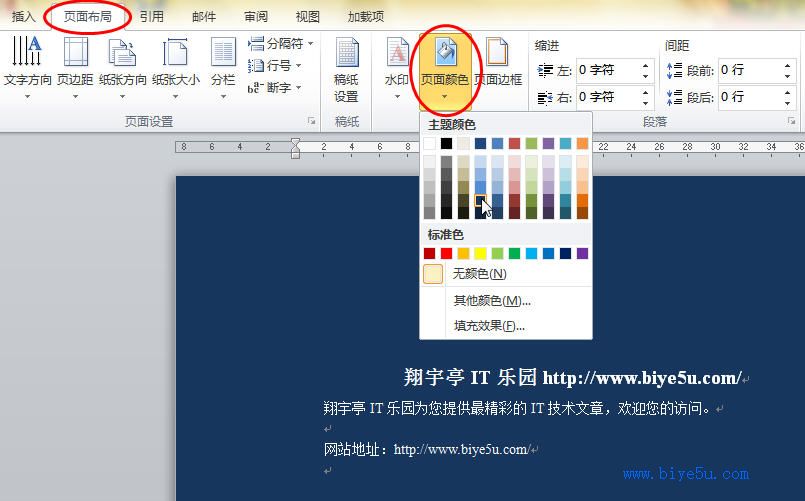This screenshot has width=805, height=501.
Task: Open the 水印 watermark tool
Action: click(397, 67)
